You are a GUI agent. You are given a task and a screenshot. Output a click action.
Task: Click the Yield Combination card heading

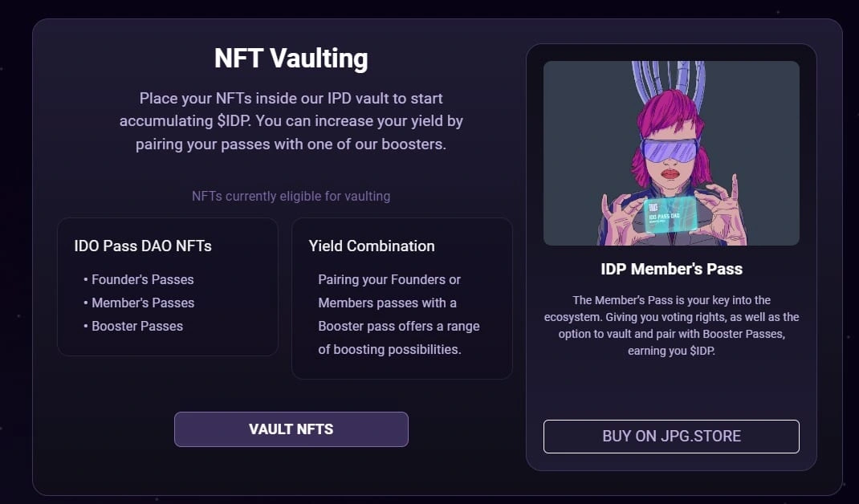tap(372, 246)
